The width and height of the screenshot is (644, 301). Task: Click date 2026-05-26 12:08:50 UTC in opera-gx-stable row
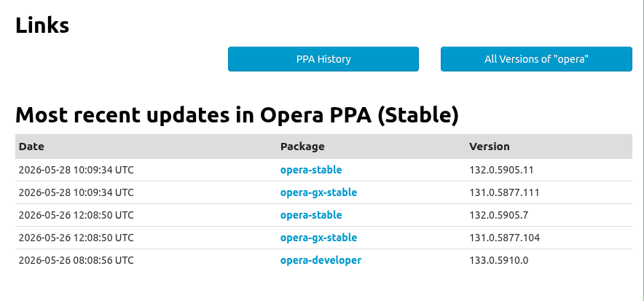pyautogui.click(x=76, y=238)
